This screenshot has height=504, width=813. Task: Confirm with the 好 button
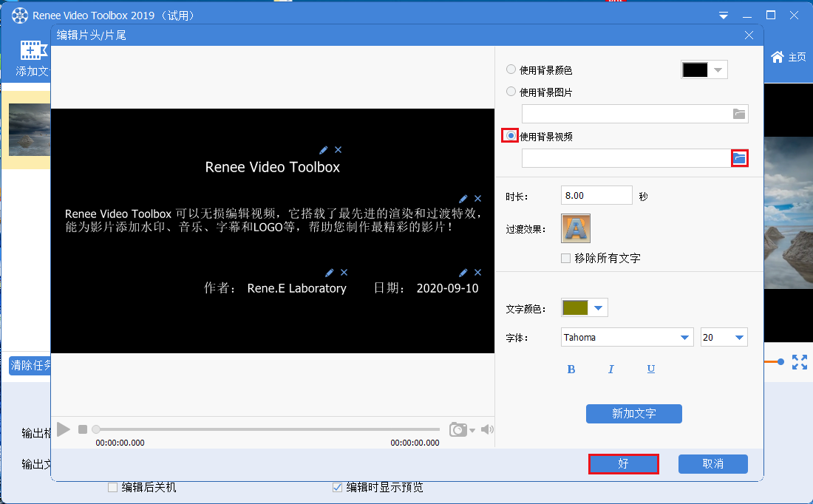pos(623,463)
